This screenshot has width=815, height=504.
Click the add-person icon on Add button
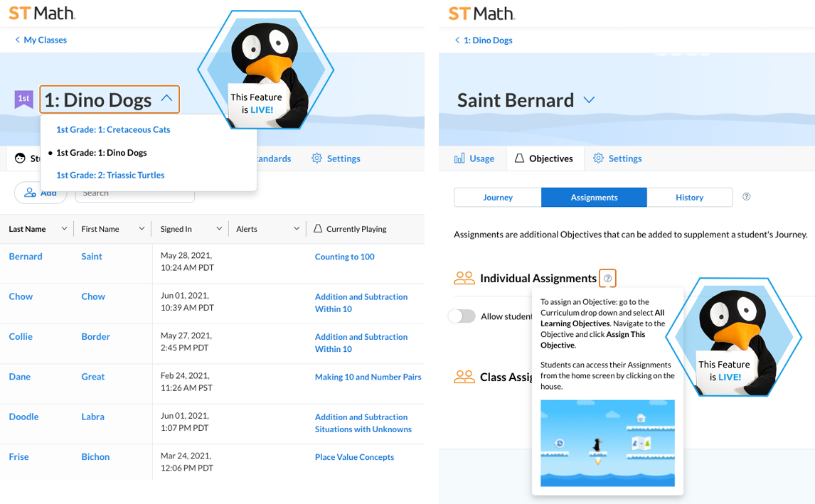click(x=31, y=193)
